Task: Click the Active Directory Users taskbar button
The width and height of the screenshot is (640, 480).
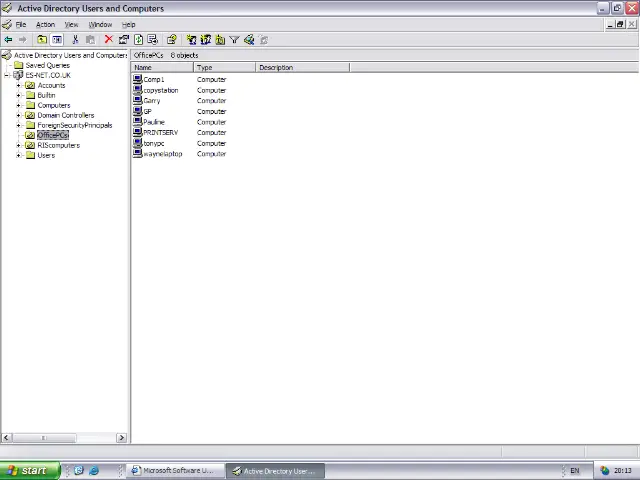Action: tap(276, 471)
